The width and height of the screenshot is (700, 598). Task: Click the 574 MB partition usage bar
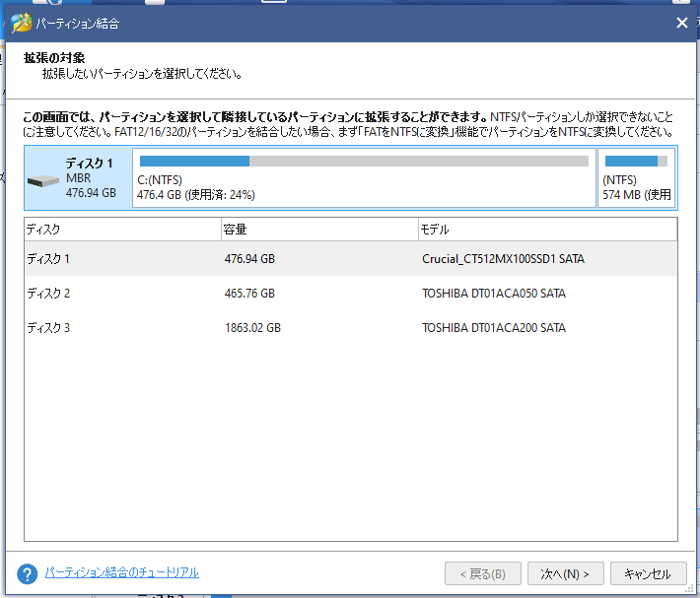636,161
